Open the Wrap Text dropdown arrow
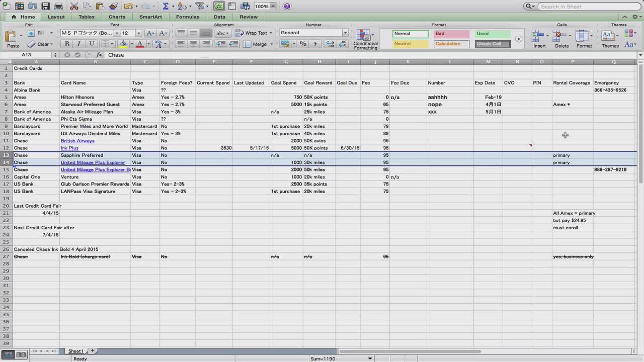Screen dimensions: 644x362 point(271,33)
